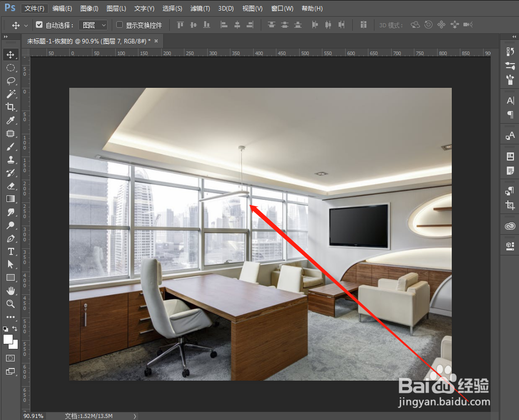Align vertical centers of layers
The height and width of the screenshot is (420, 519).
pyautogui.click(x=194, y=25)
